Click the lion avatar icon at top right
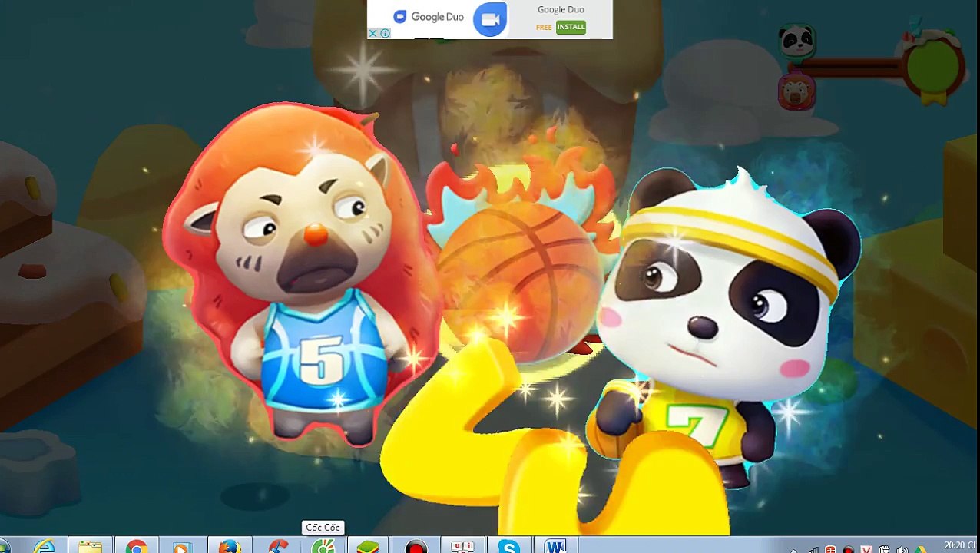 point(796,92)
